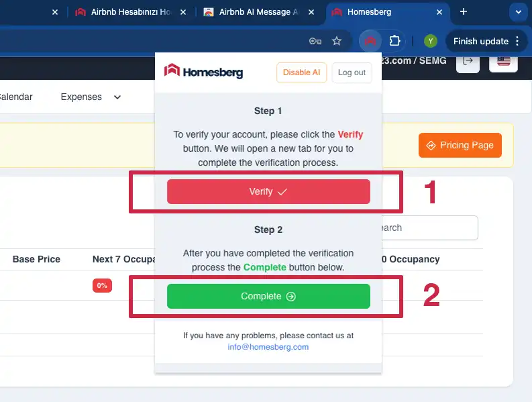Click the Homesberg logo in popup
This screenshot has height=402, width=532.
pyautogui.click(x=204, y=72)
